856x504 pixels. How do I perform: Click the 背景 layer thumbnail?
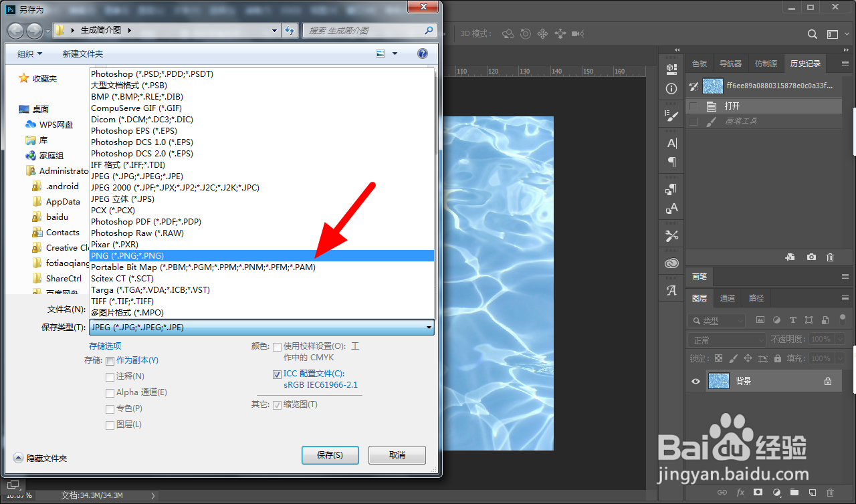pos(719,381)
